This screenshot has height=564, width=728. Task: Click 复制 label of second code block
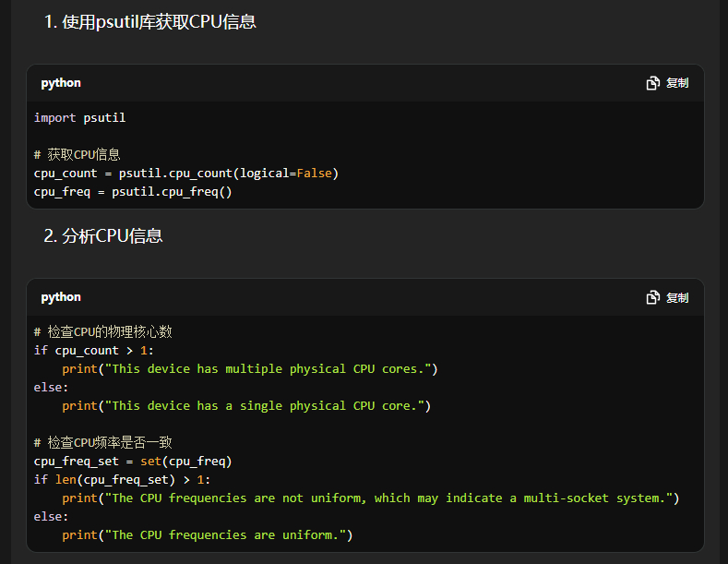point(677,297)
